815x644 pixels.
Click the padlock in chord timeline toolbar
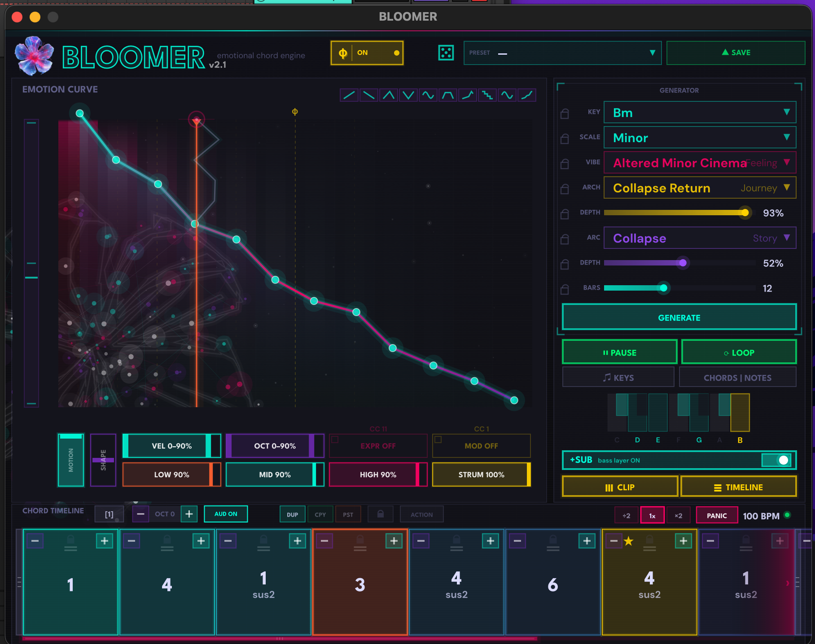pyautogui.click(x=380, y=514)
